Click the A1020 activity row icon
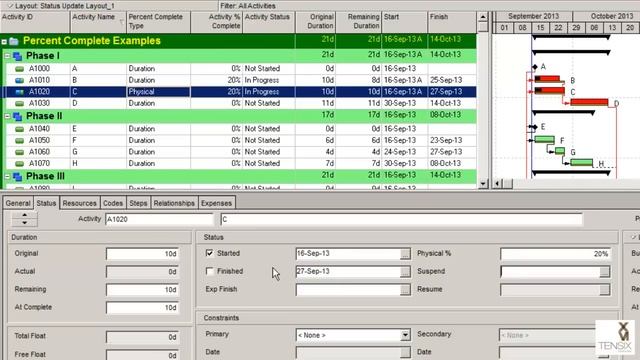Screen dimensions: 640x360 click(x=19, y=92)
